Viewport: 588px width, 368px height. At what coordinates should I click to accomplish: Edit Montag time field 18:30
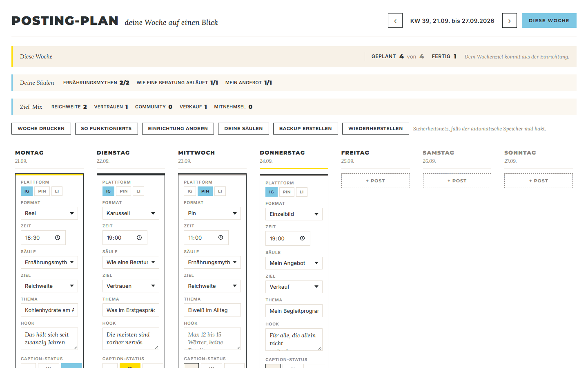point(43,238)
